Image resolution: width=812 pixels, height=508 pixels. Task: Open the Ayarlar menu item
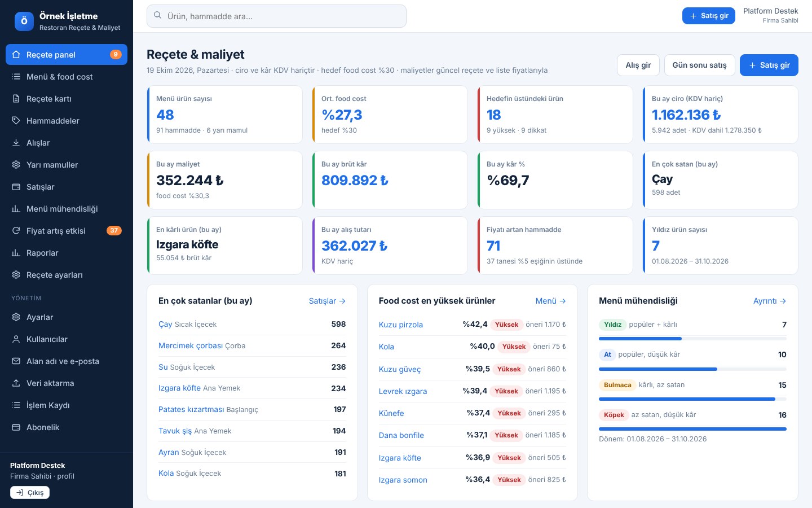click(67, 317)
